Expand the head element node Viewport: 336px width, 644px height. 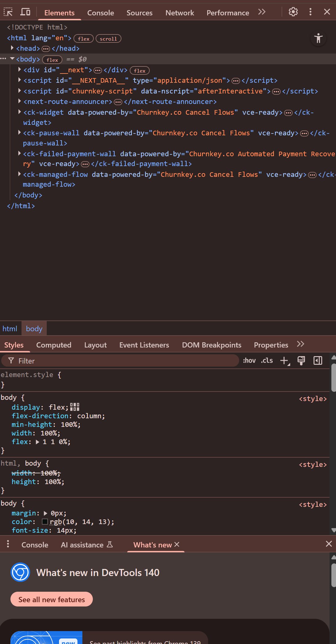(x=12, y=48)
